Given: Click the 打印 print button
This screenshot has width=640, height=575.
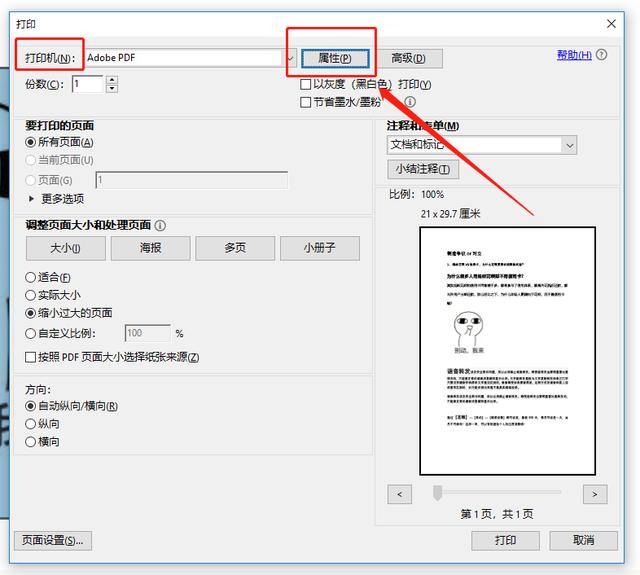Looking at the screenshot, I should click(506, 541).
